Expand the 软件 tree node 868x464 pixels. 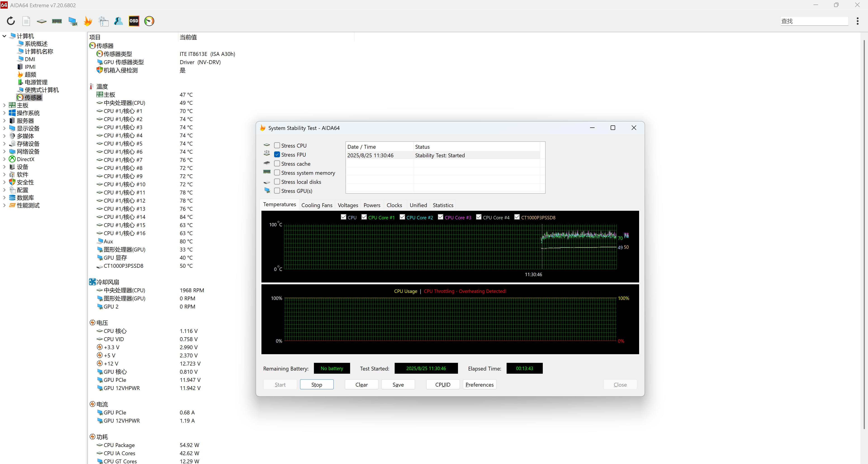tap(4, 175)
